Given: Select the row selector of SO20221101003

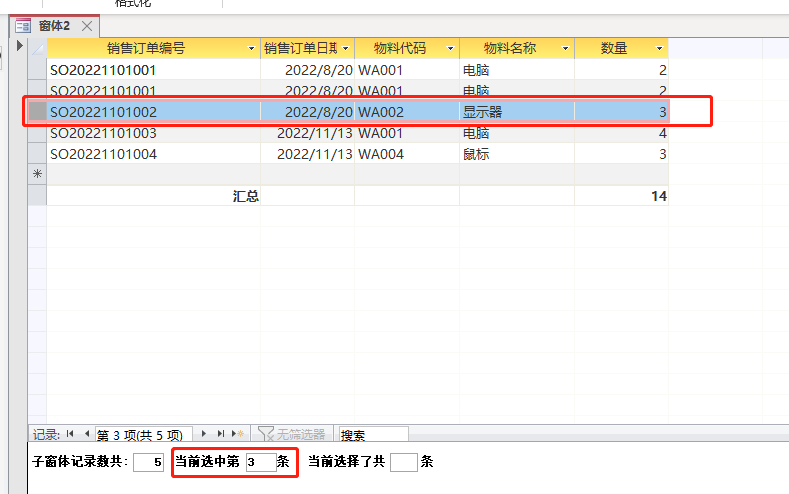Looking at the screenshot, I should coord(38,133).
